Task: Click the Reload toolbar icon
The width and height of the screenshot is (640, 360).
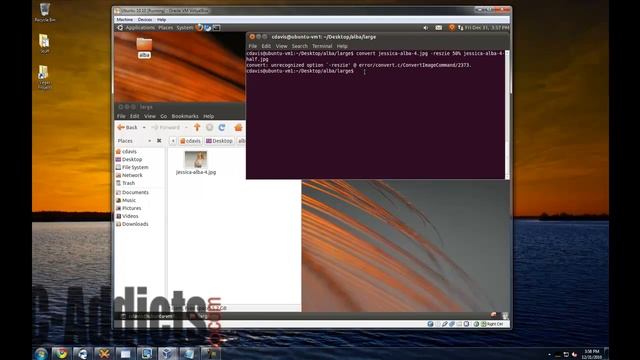Action: tap(222, 127)
